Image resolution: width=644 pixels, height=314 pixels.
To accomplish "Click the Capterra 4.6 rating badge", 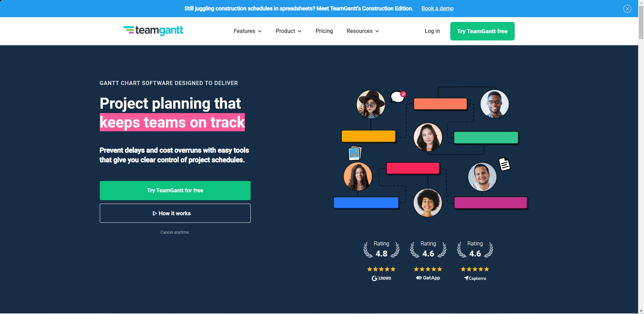I will 475,249.
